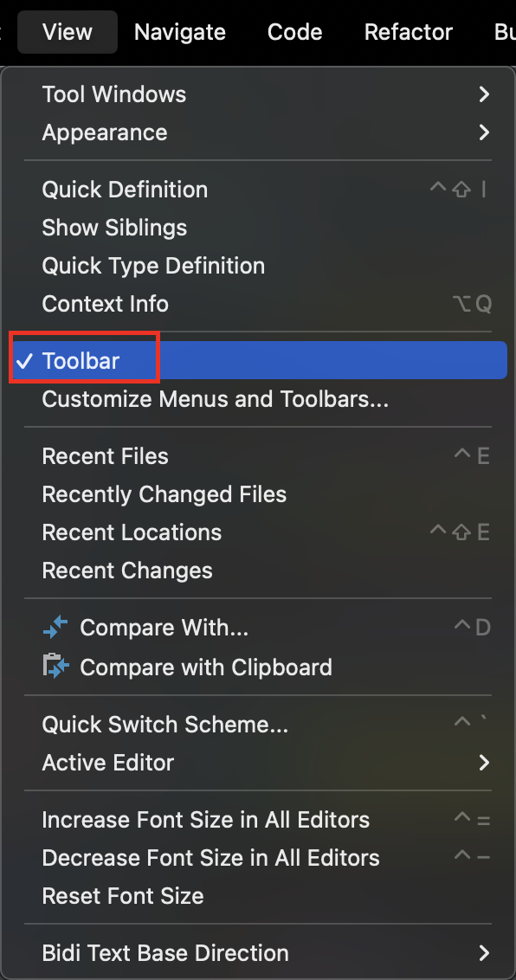
Task: Open the Refactor menu
Action: point(409,32)
